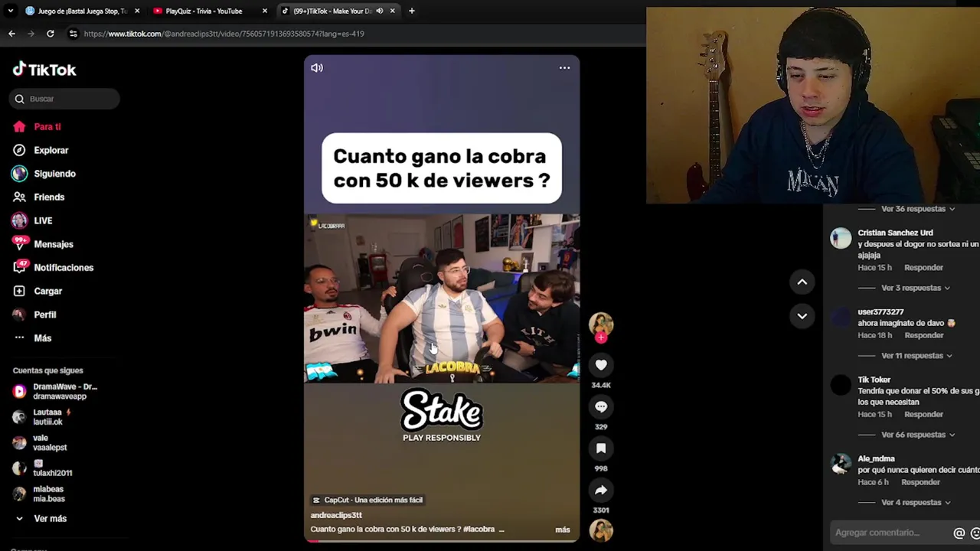Open Notificaciones in the sidebar

click(x=64, y=268)
